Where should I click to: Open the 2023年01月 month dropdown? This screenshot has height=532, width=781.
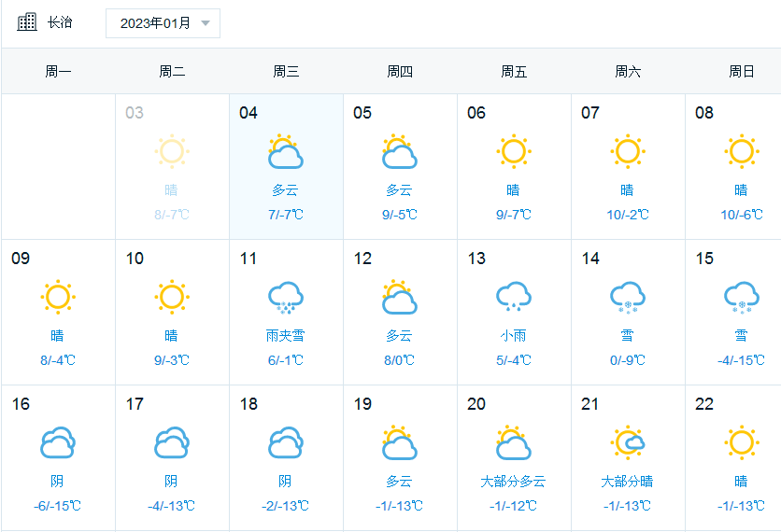[163, 23]
